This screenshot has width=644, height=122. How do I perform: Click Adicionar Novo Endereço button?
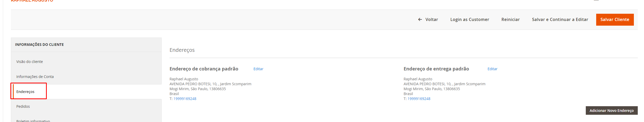[x=611, y=111]
